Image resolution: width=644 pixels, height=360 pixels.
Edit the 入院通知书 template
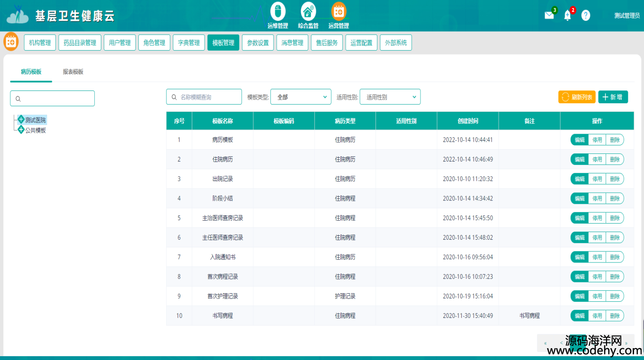coord(580,257)
